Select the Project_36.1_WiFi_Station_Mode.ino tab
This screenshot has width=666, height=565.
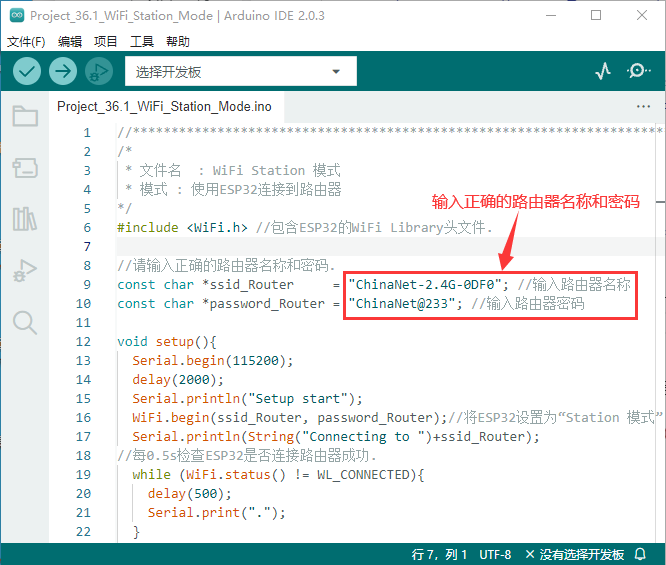163,106
